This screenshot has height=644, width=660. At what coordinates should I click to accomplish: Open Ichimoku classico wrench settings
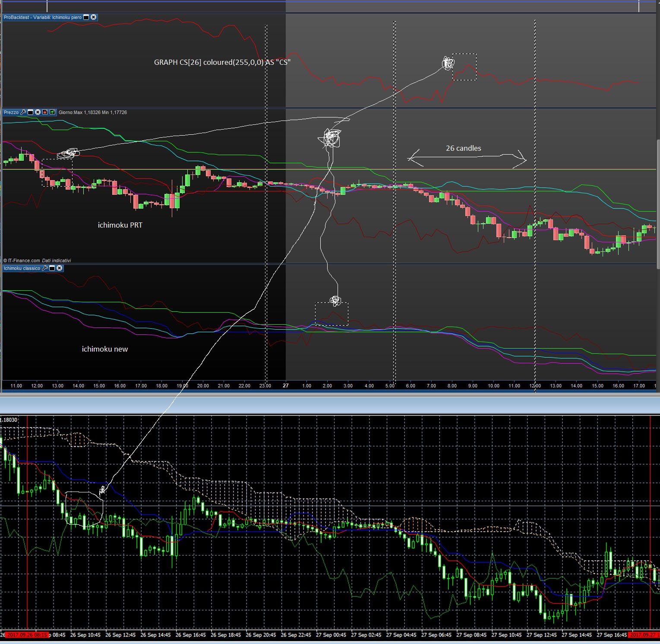(44, 268)
